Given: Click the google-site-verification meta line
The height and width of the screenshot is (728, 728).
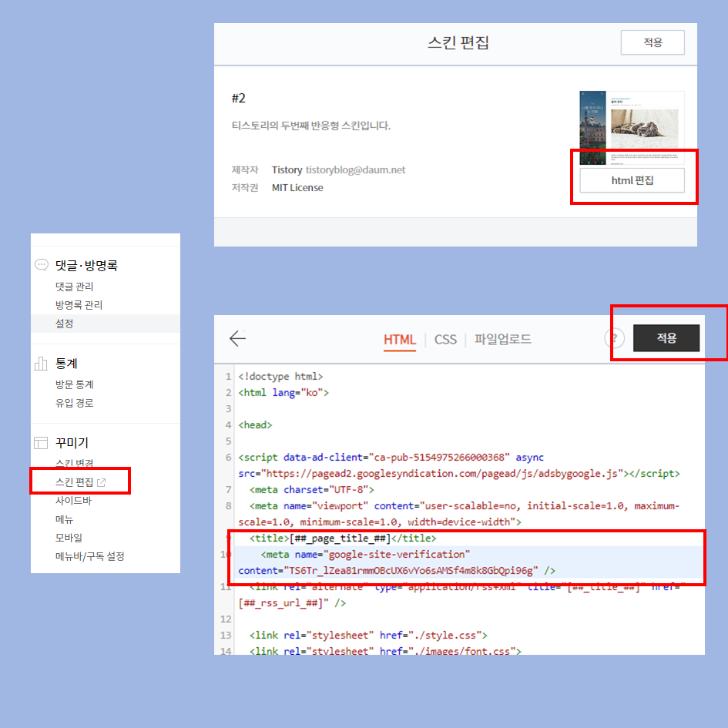Looking at the screenshot, I should [x=469, y=562].
